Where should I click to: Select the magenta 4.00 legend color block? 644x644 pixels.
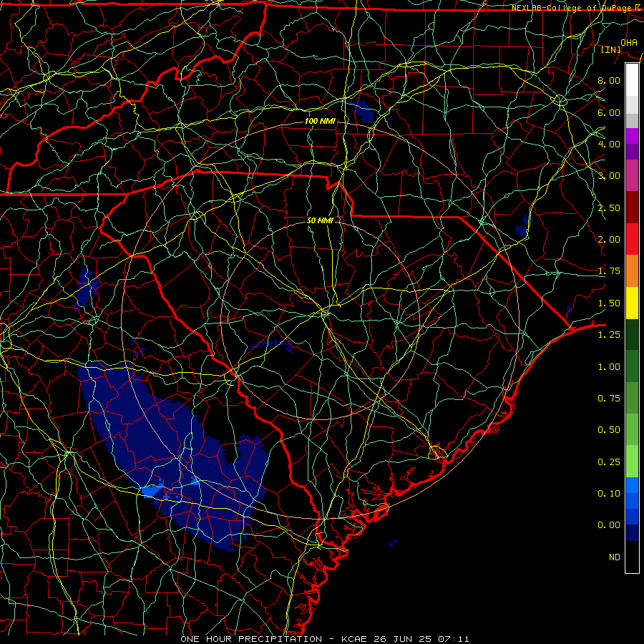tap(632, 136)
